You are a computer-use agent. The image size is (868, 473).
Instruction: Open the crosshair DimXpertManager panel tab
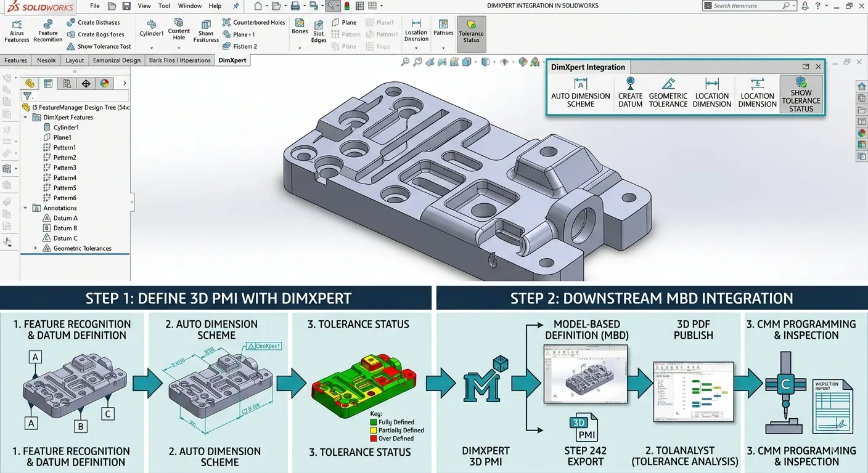(86, 84)
